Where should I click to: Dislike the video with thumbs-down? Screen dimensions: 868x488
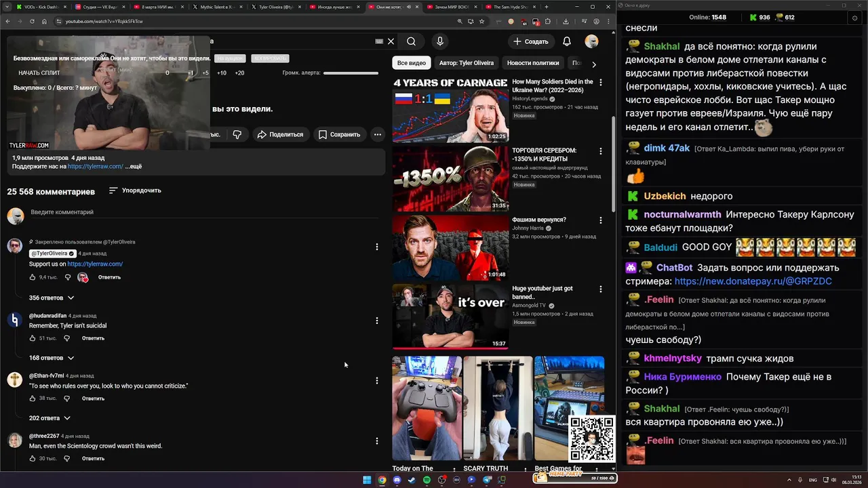tap(237, 134)
